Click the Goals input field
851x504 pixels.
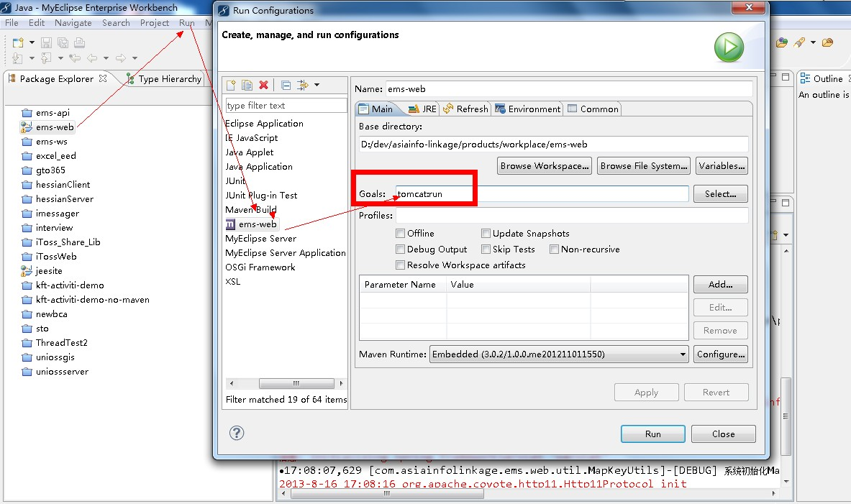point(542,193)
